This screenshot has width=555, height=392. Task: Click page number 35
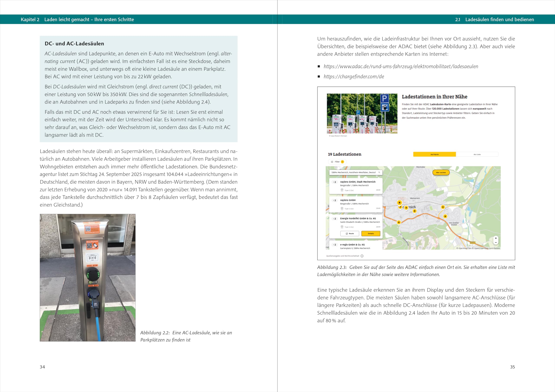(x=513, y=367)
